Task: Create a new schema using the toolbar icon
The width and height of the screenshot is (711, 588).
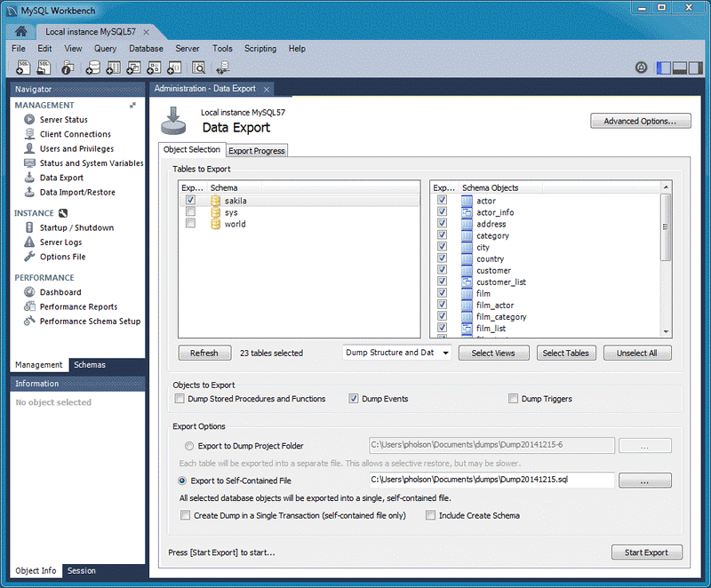Action: pyautogui.click(x=92, y=68)
